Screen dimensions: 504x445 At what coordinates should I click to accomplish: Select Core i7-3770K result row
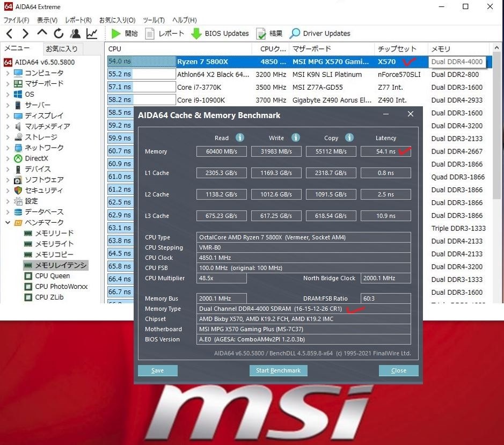(299, 87)
